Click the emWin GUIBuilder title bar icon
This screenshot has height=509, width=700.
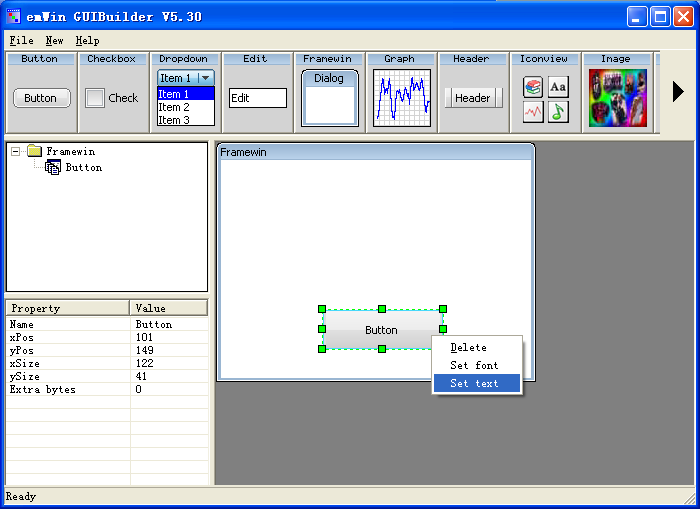coord(13,17)
